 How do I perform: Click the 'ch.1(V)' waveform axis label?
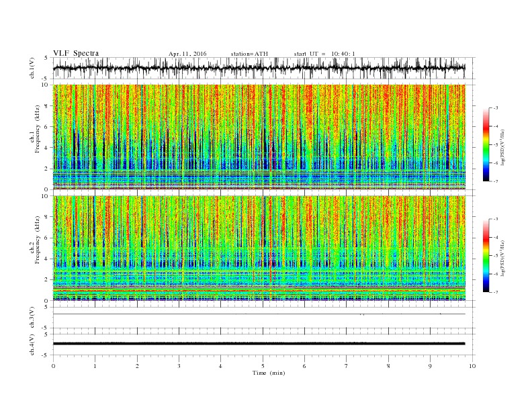32,68
